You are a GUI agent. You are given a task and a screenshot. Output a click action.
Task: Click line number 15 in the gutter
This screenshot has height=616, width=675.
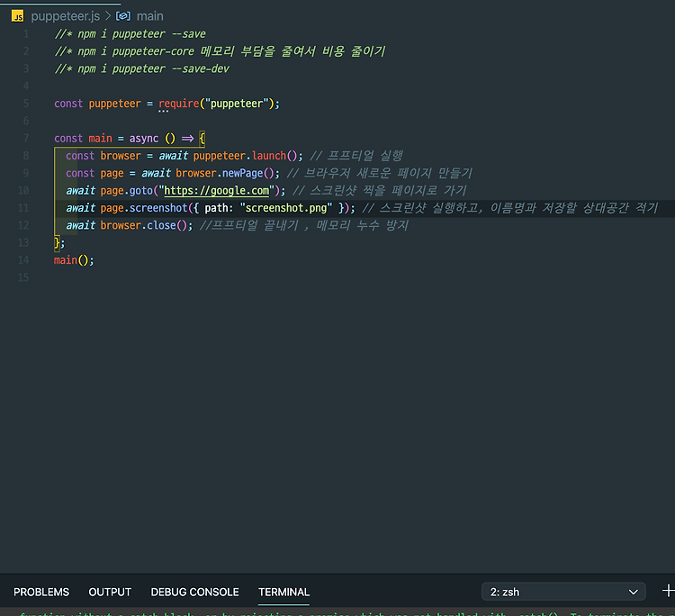tap(23, 277)
